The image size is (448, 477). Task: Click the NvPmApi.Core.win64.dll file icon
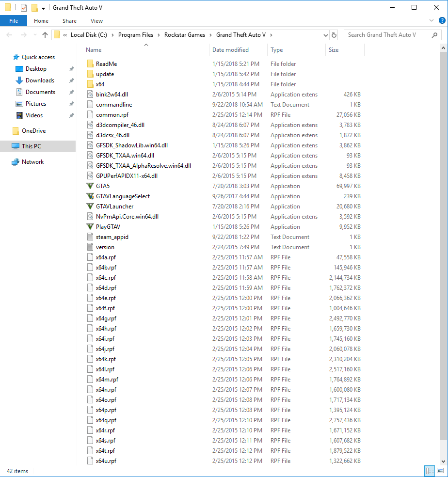(x=90, y=216)
